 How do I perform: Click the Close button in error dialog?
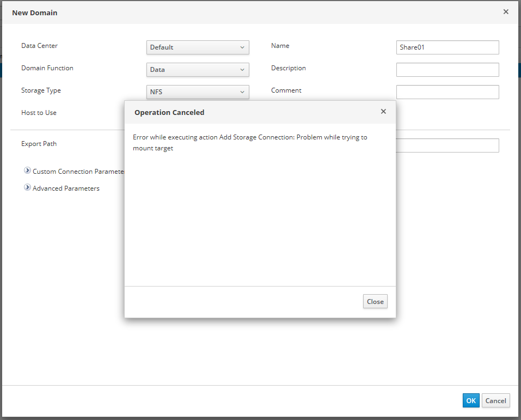point(375,301)
